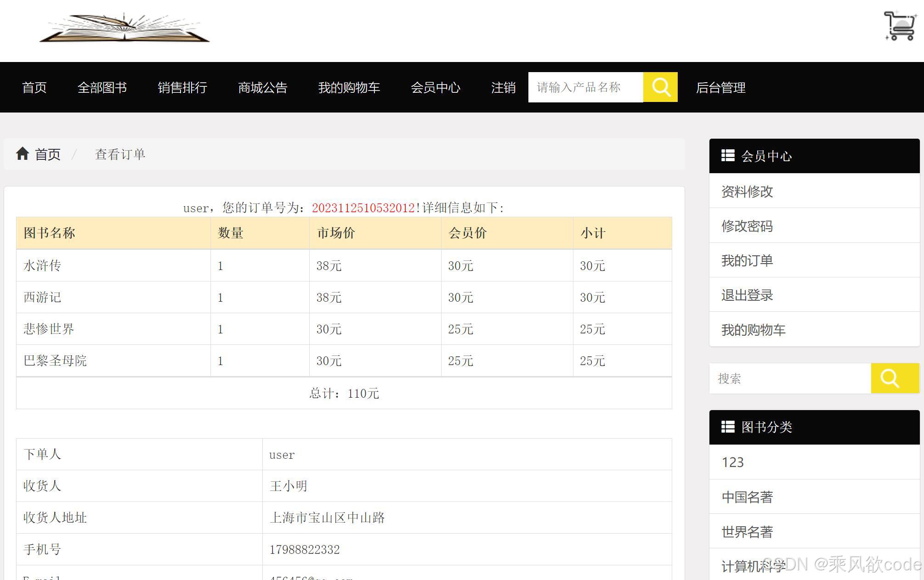
Task: Click 注销 to log out
Action: [503, 87]
